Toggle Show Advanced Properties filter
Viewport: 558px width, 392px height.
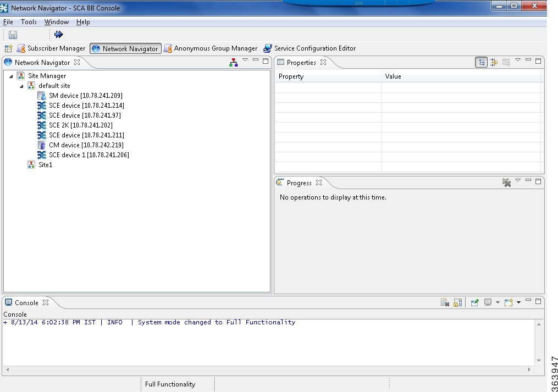click(494, 62)
